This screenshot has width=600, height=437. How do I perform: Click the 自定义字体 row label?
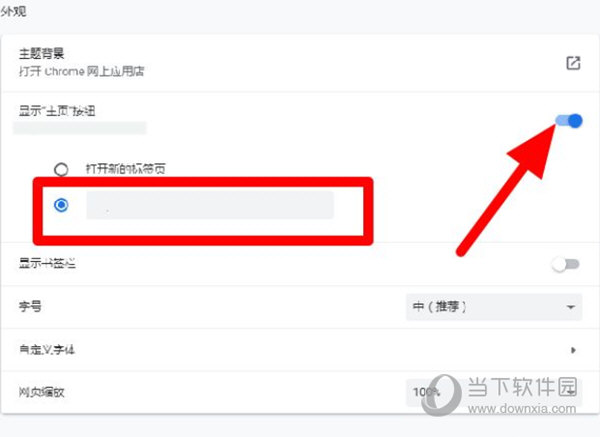point(47,350)
